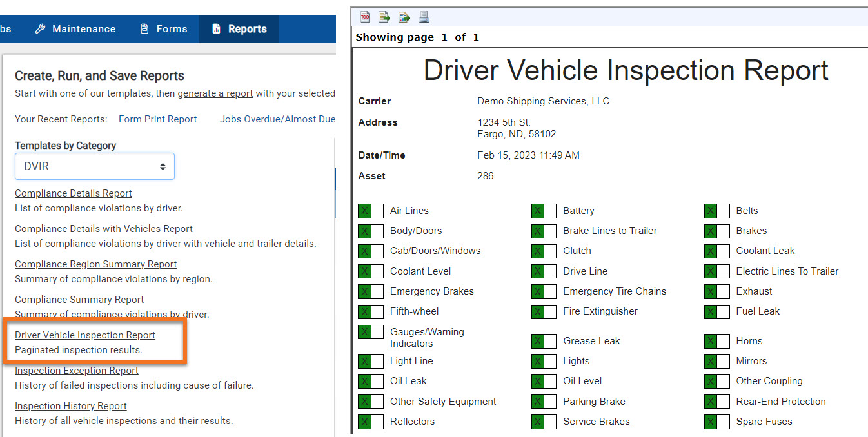Screen dimensions: 868x437
Task: Click the Mirrors inspection checkbox
Action: click(x=717, y=361)
